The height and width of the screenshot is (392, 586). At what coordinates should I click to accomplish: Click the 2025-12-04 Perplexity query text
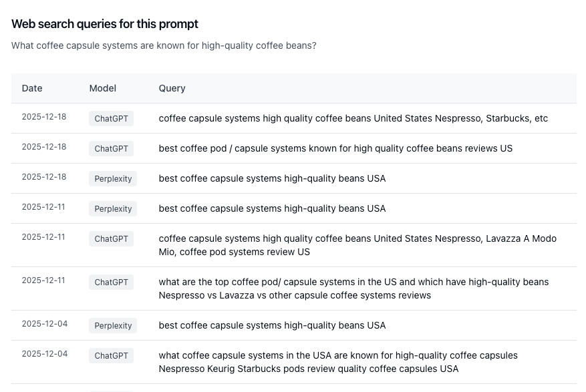(x=272, y=325)
